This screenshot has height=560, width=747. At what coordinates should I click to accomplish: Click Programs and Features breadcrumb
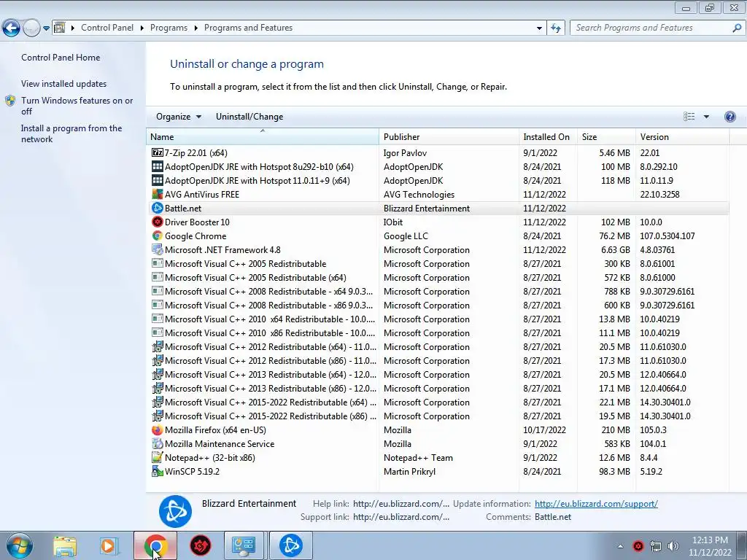(248, 28)
